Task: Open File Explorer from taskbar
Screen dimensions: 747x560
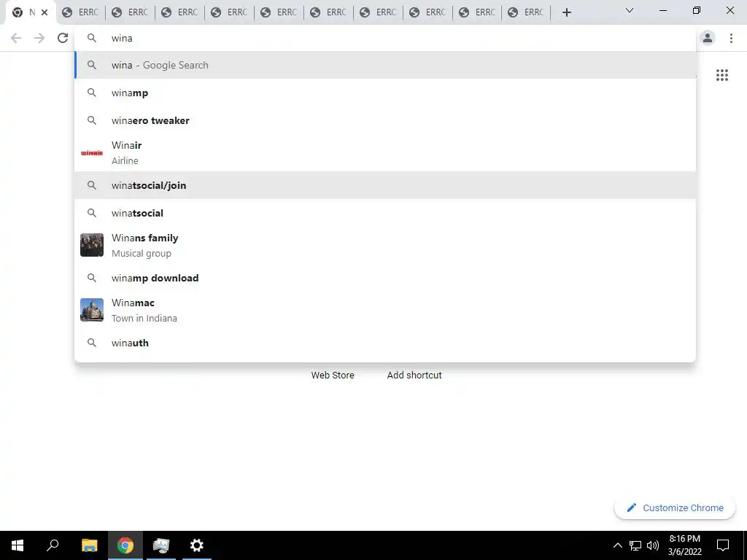Action: (89, 545)
